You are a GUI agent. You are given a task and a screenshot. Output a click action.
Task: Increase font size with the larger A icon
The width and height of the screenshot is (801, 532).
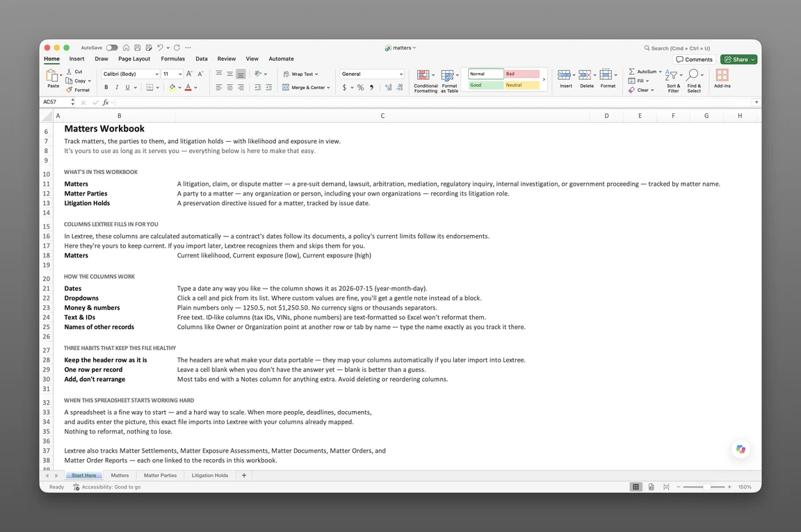tap(190, 74)
